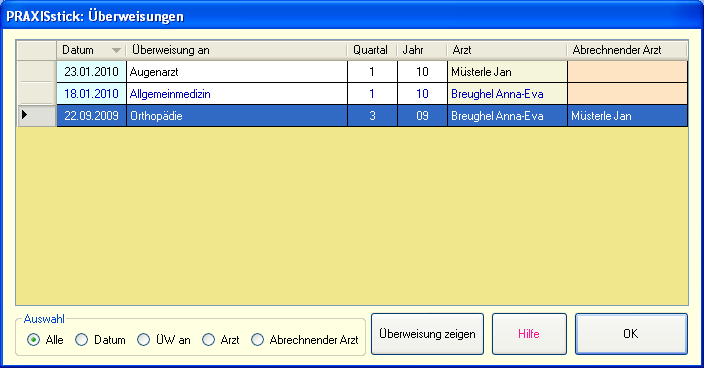Click Quartal value 3 in Orthopädie row
Image resolution: width=704 pixels, height=368 pixels.
click(x=372, y=116)
